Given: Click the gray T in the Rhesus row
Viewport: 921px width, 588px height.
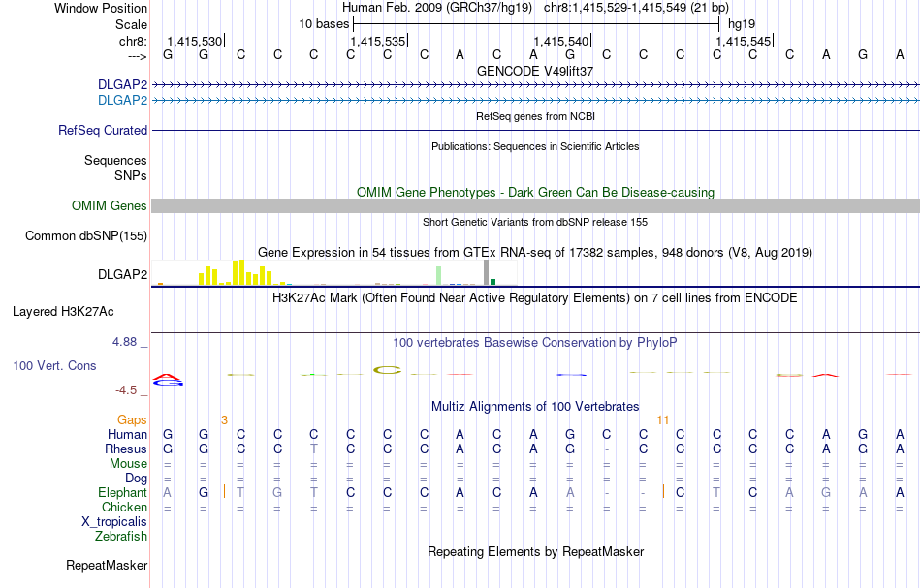Looking at the screenshot, I should [x=314, y=449].
